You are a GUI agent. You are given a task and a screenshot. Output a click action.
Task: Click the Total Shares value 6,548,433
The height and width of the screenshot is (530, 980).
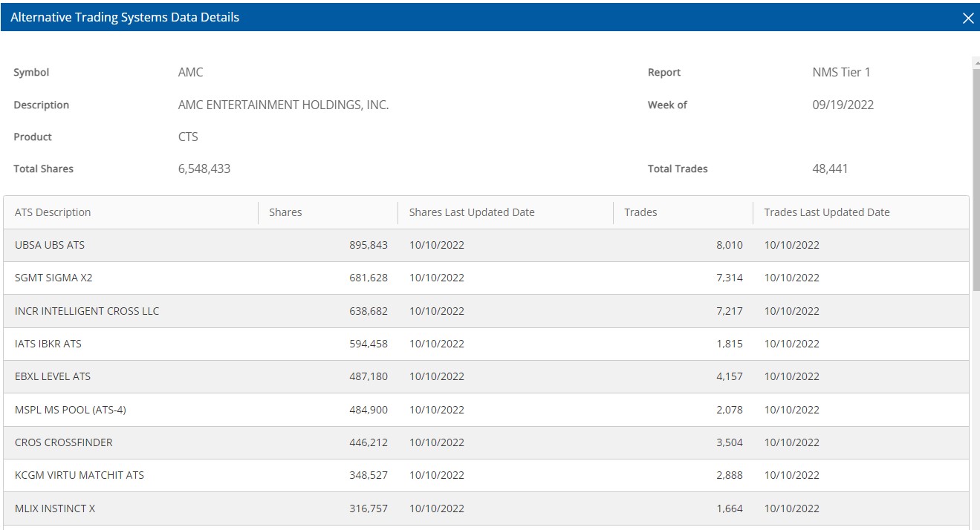point(205,169)
